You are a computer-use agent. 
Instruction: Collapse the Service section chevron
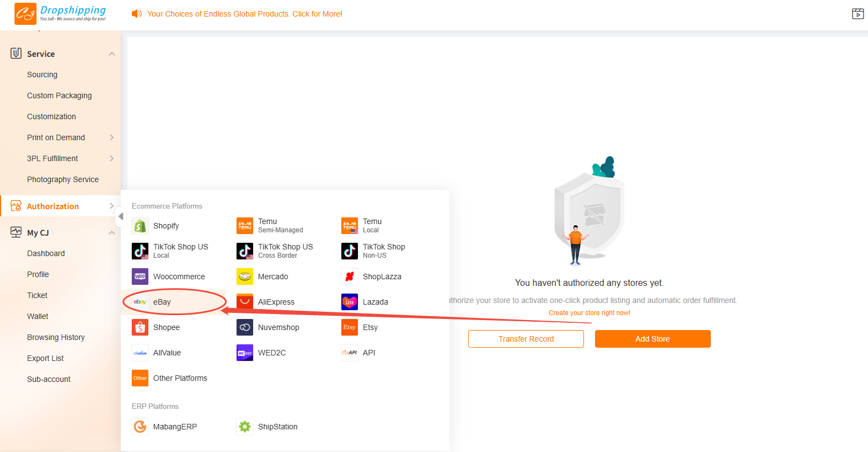(x=112, y=54)
